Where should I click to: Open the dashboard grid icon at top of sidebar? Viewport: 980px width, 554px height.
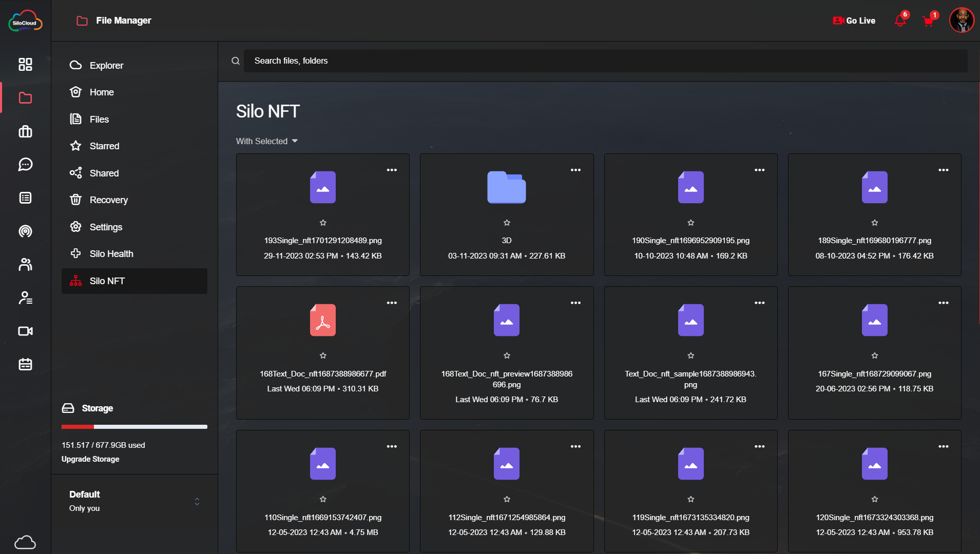coord(25,65)
